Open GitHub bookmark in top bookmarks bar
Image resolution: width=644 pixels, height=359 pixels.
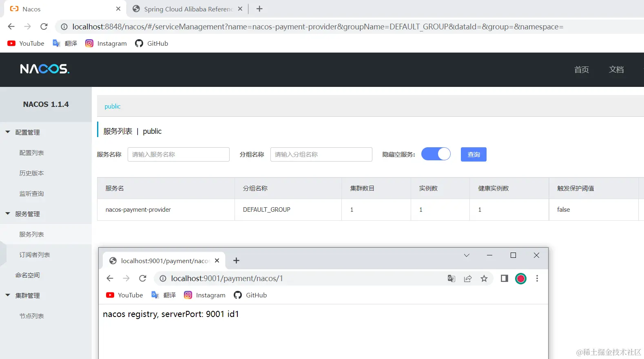152,43
